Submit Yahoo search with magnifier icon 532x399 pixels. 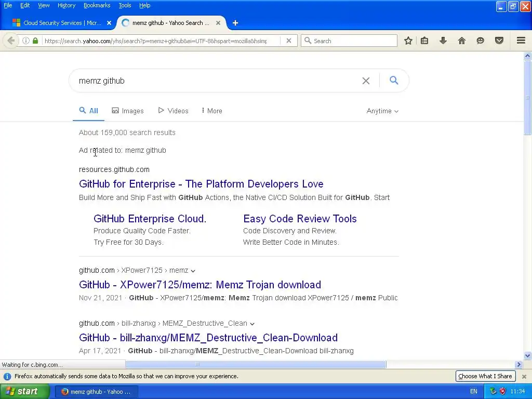(x=394, y=81)
